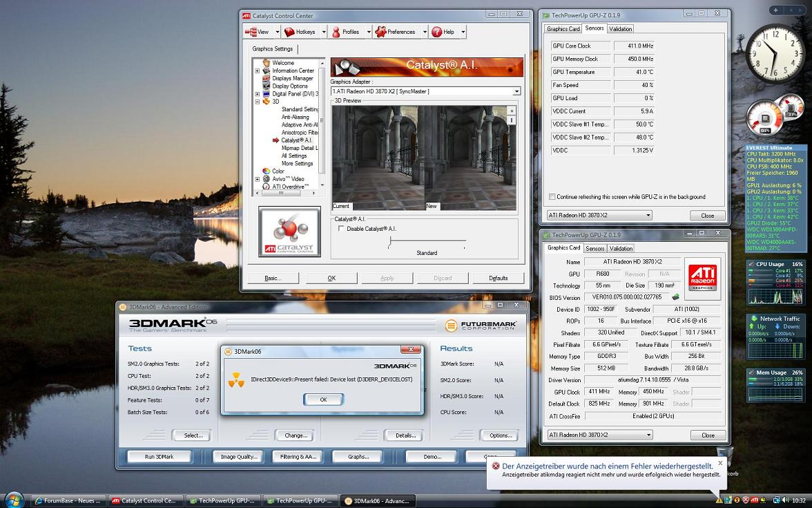This screenshot has height=508, width=812.
Task: Click OK in the 3DMark06 error dialog
Action: click(323, 399)
